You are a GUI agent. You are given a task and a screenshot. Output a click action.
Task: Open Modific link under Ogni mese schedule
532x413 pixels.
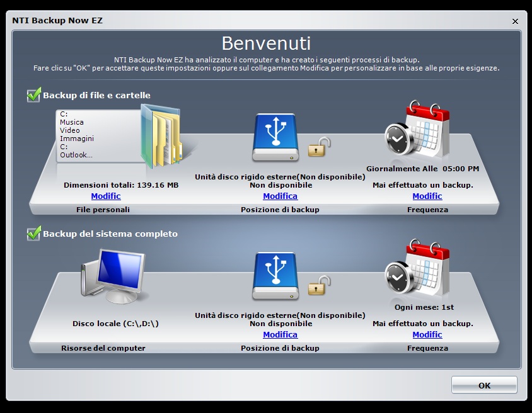pyautogui.click(x=427, y=335)
